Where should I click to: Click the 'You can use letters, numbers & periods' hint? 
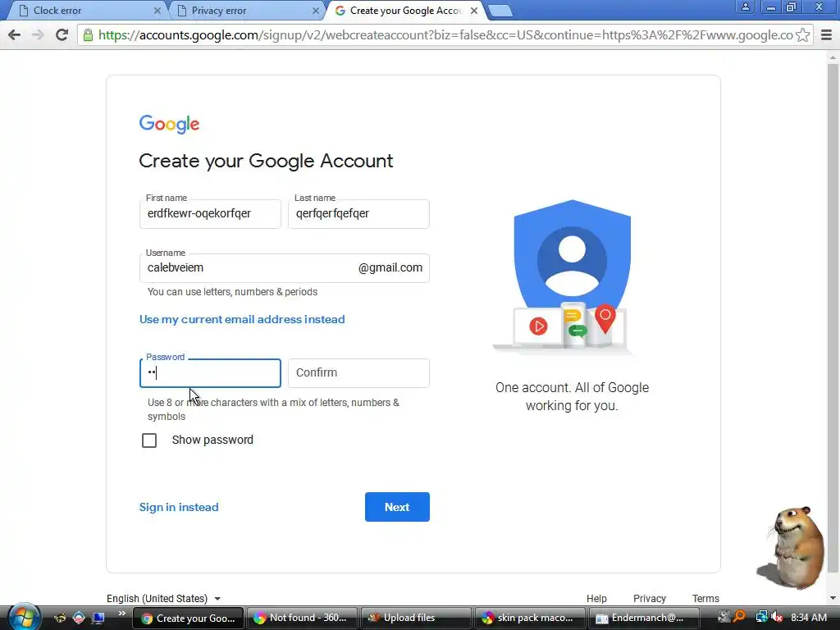[x=232, y=292]
